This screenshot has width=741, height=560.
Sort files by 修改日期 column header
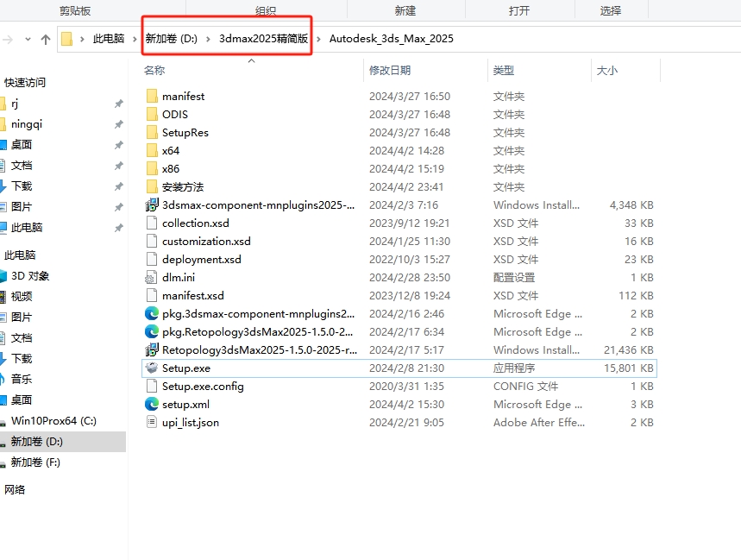click(390, 70)
